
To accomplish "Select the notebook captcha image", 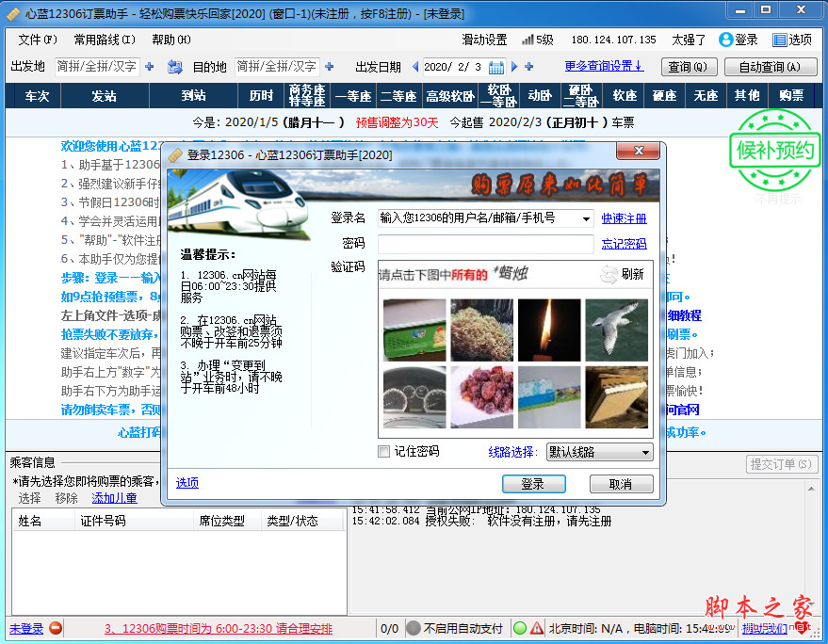I will click(617, 397).
